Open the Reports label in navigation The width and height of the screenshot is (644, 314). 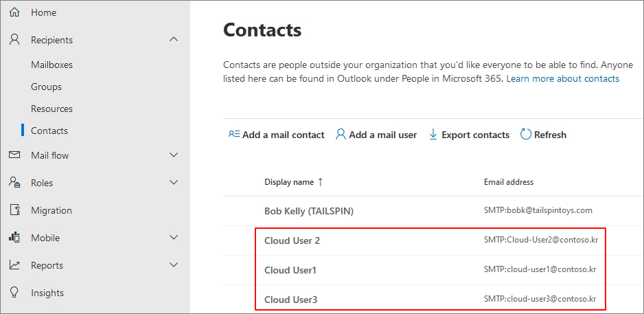47,265
